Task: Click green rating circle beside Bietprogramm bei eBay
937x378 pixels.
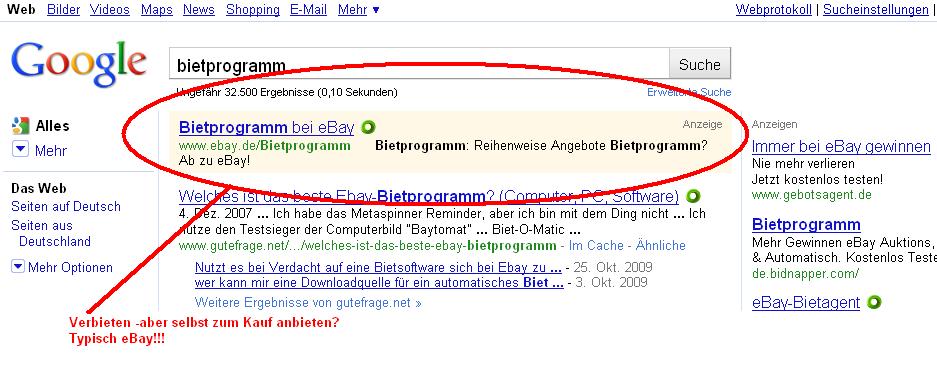Action: coord(368,127)
